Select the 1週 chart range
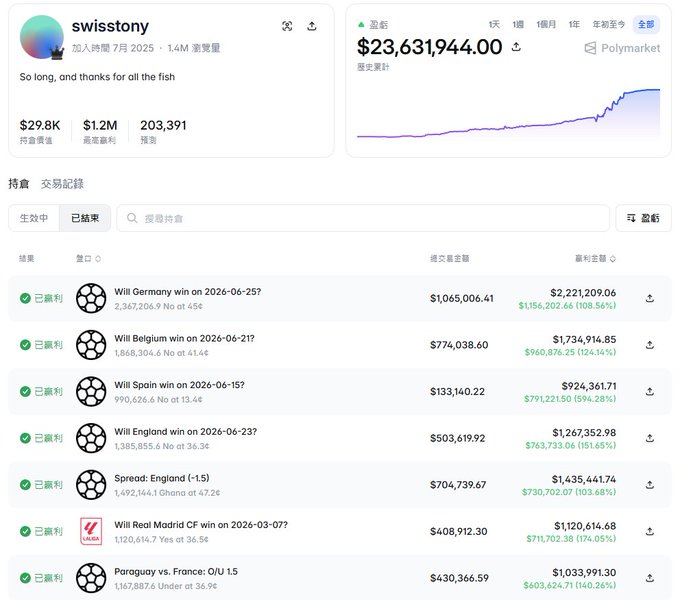Image resolution: width=680 pixels, height=600 pixels. pyautogui.click(x=518, y=24)
